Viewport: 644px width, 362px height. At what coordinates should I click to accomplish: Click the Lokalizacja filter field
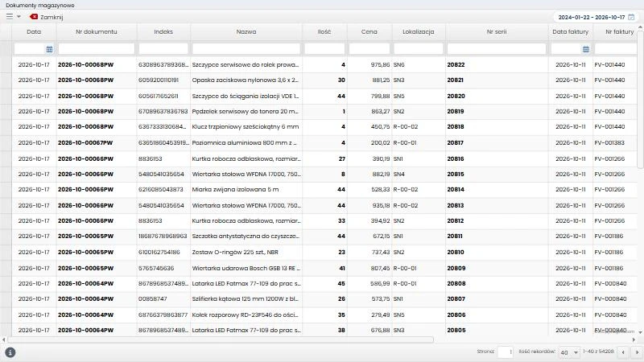point(418,49)
